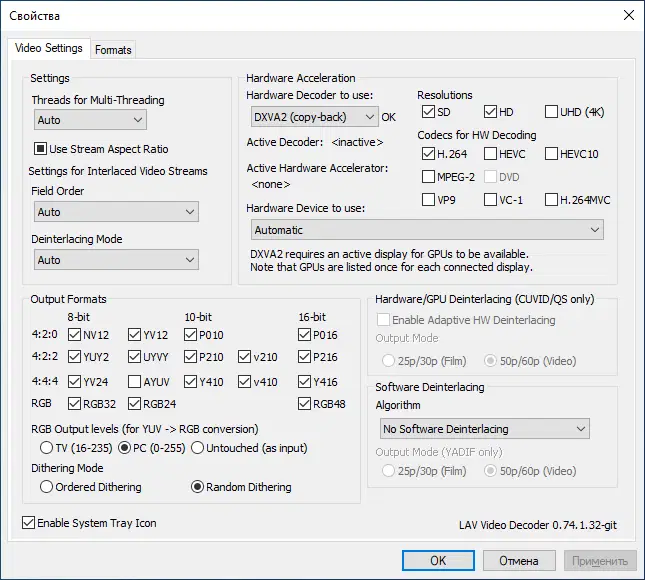Close the Свойства dialog window
The height and width of the screenshot is (580, 645).
[x=627, y=16]
